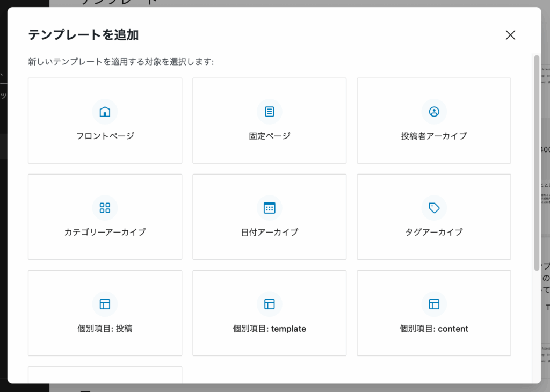Choose the 固定ページ template option
This screenshot has height=392, width=550.
coord(270,136)
